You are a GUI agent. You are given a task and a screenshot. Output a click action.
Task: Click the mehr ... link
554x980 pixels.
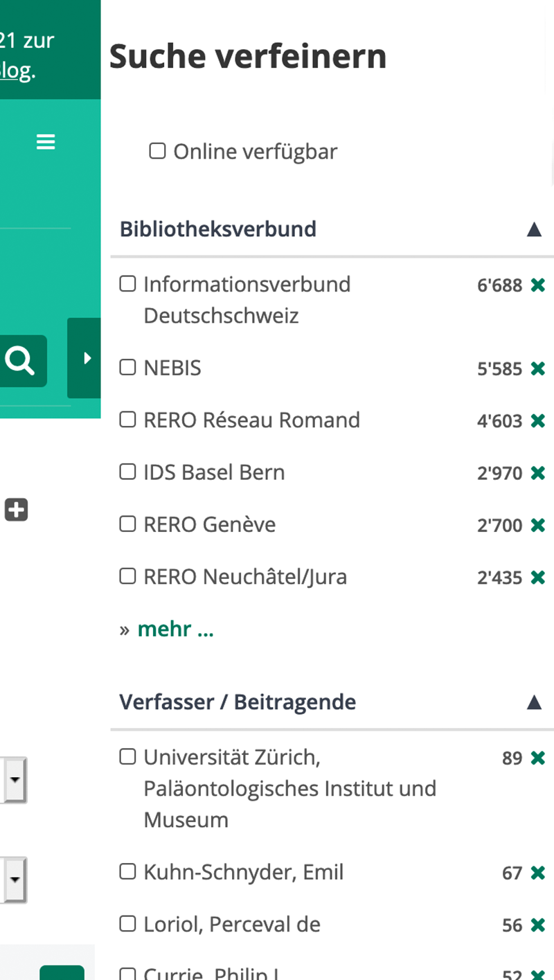click(x=175, y=629)
